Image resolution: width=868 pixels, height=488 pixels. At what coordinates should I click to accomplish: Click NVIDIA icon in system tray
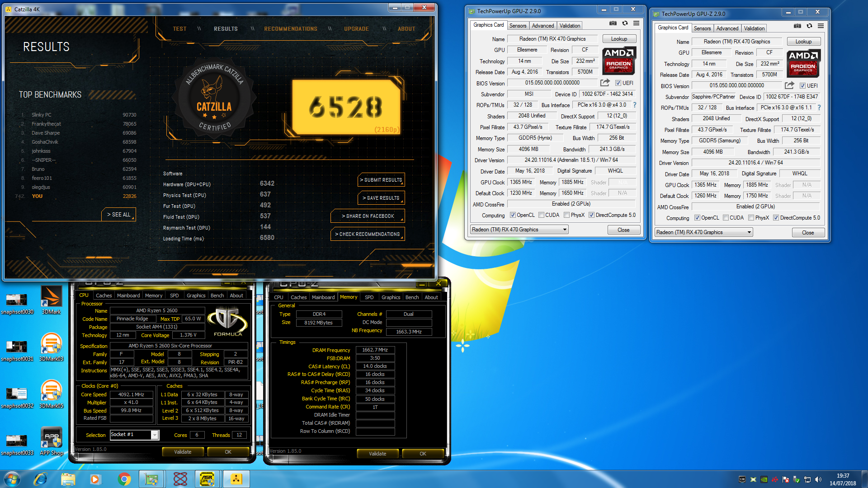pyautogui.click(x=764, y=479)
